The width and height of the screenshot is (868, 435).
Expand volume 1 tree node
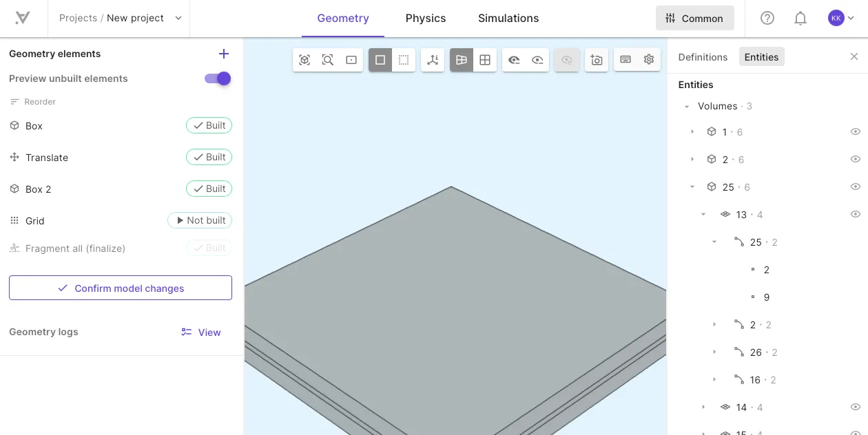coord(692,131)
